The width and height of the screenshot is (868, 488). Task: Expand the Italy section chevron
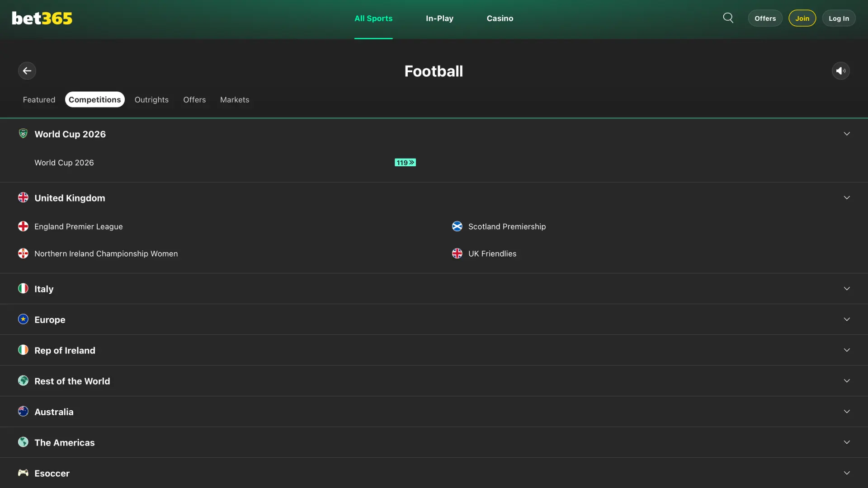[847, 289]
